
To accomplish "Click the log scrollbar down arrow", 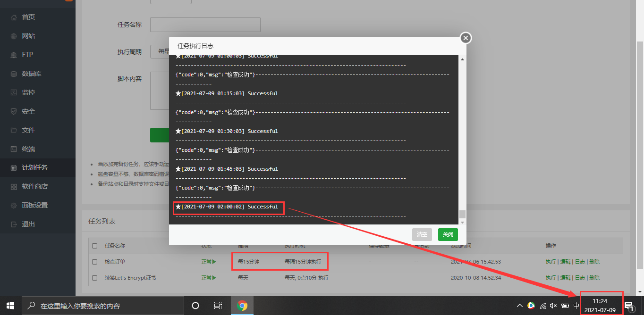I will click(462, 222).
